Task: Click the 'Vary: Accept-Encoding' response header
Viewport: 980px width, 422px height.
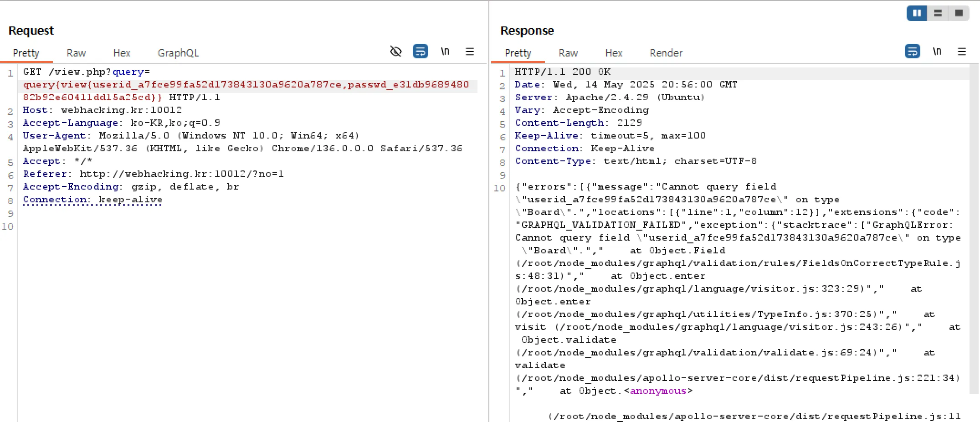Action: point(582,110)
